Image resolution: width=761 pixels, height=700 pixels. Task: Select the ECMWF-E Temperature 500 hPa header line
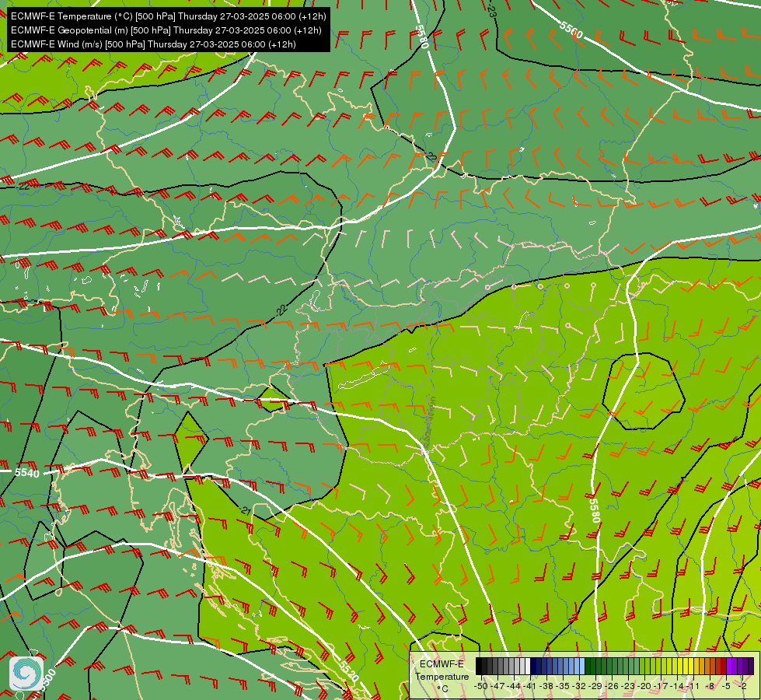pos(169,16)
